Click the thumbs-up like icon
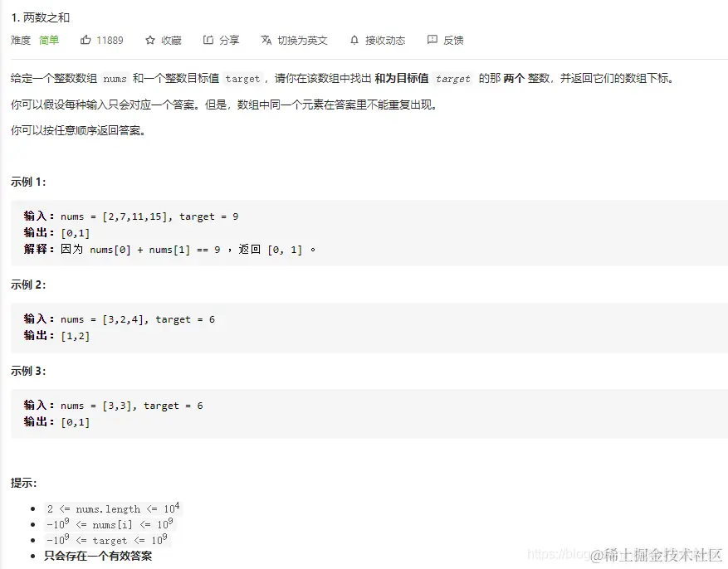 (86, 39)
